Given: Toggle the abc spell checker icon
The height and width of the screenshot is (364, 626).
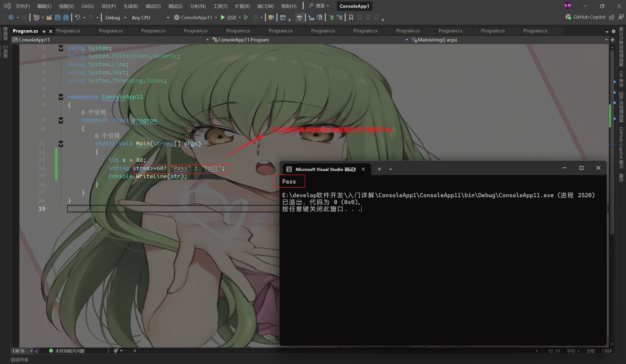Looking at the screenshot, I should click(x=299, y=17).
